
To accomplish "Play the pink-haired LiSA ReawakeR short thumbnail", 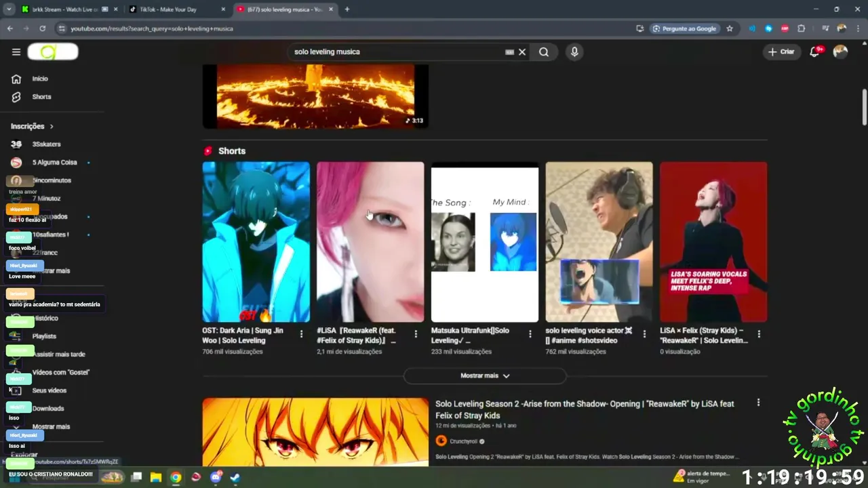I will tap(370, 242).
